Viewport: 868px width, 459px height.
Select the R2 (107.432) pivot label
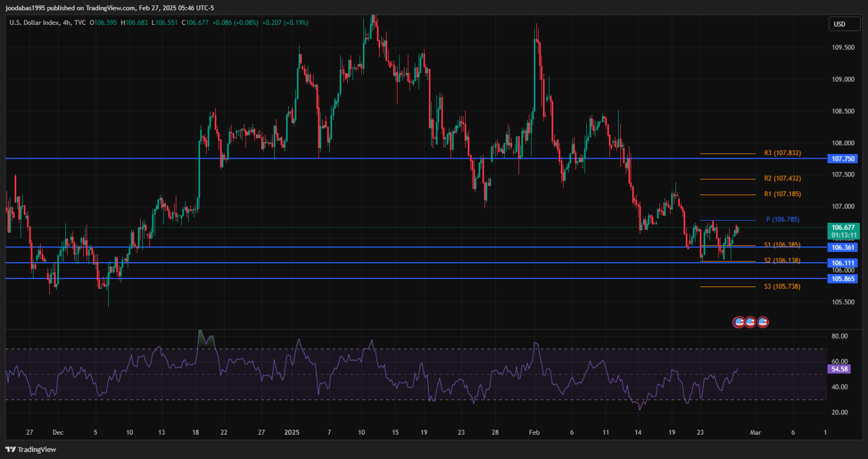click(x=782, y=179)
